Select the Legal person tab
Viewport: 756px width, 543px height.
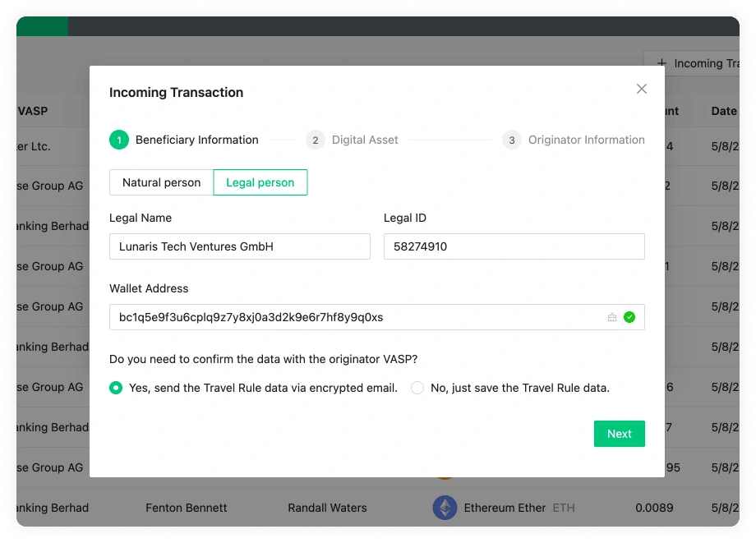260,182
